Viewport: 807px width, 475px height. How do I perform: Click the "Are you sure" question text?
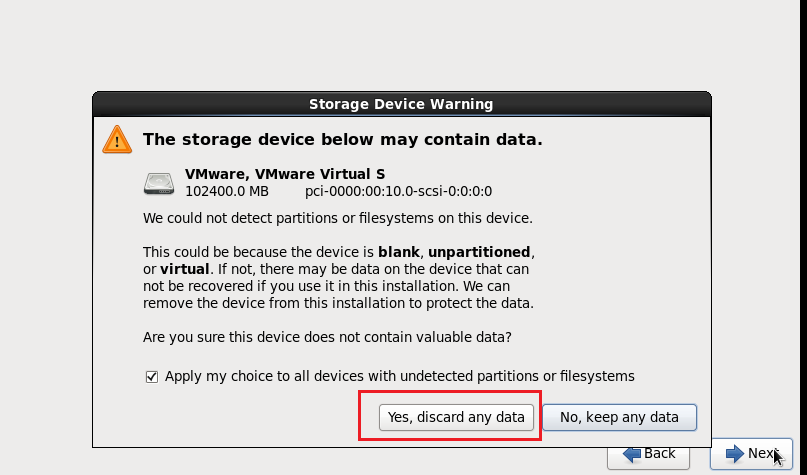tap(327, 337)
